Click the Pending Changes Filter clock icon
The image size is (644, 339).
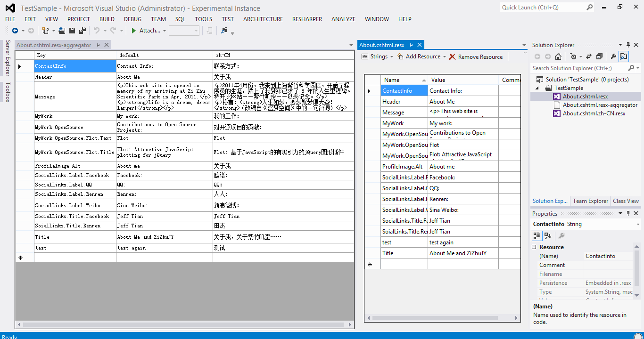573,56
